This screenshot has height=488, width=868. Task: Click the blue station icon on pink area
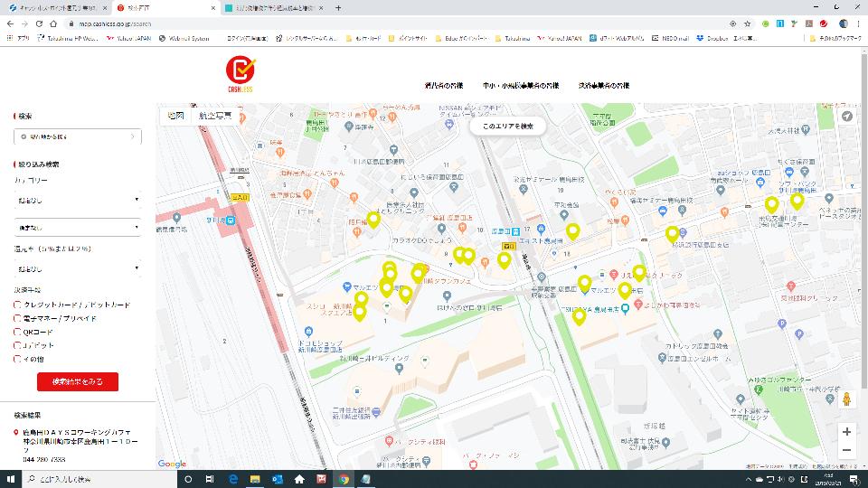coord(229,221)
